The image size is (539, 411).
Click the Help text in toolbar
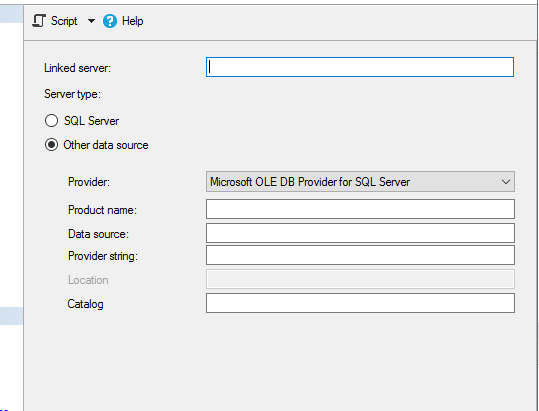[x=133, y=21]
